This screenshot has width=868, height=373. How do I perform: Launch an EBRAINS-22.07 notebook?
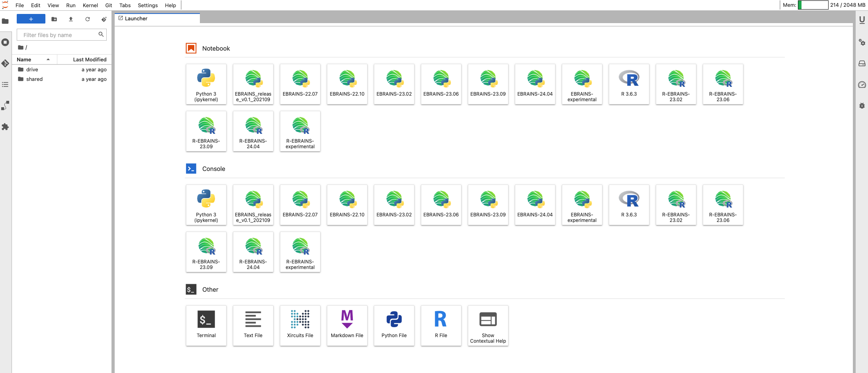pos(300,84)
